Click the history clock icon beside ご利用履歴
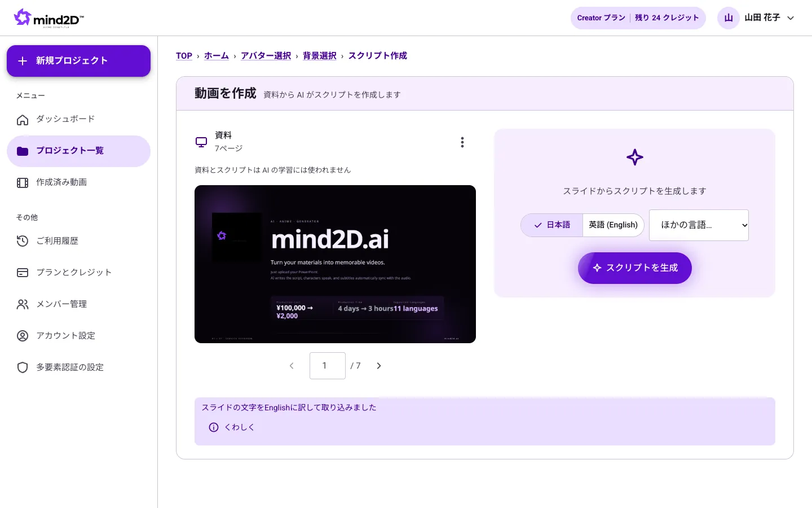Viewport: 812px width, 508px height. (x=23, y=242)
